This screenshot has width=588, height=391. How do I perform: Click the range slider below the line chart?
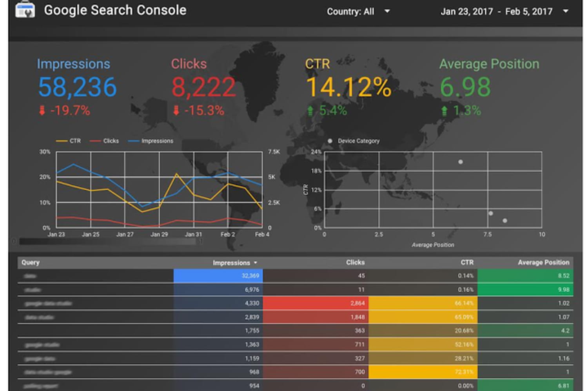tap(108, 241)
